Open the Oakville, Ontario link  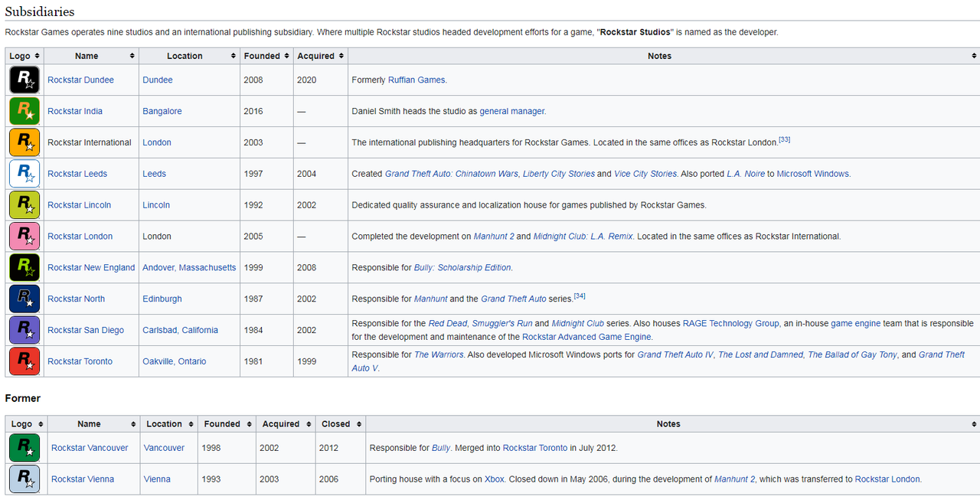(174, 361)
